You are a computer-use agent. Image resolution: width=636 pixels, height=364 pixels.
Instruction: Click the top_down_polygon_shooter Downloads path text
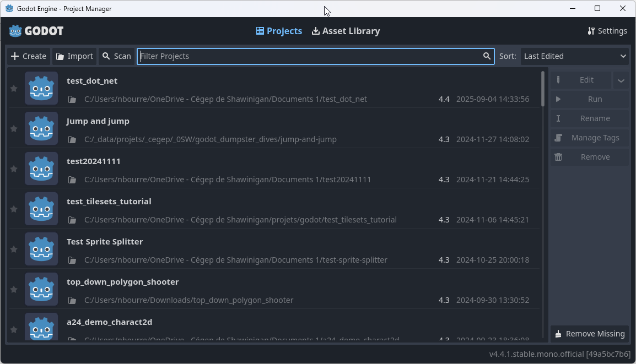pos(188,300)
